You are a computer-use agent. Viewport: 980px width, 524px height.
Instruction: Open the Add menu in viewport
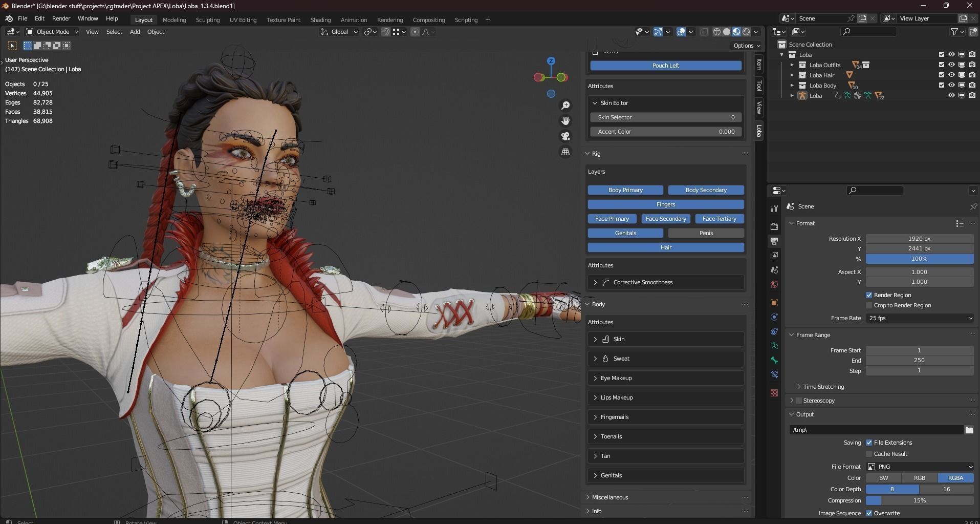(135, 32)
